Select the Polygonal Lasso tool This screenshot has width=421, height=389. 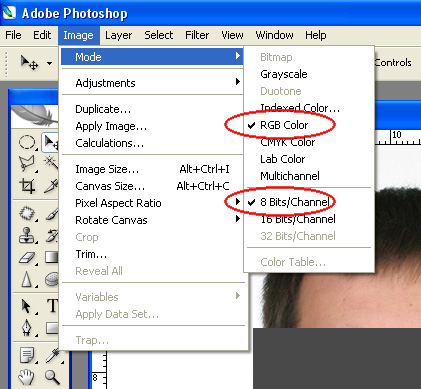[x=27, y=163]
